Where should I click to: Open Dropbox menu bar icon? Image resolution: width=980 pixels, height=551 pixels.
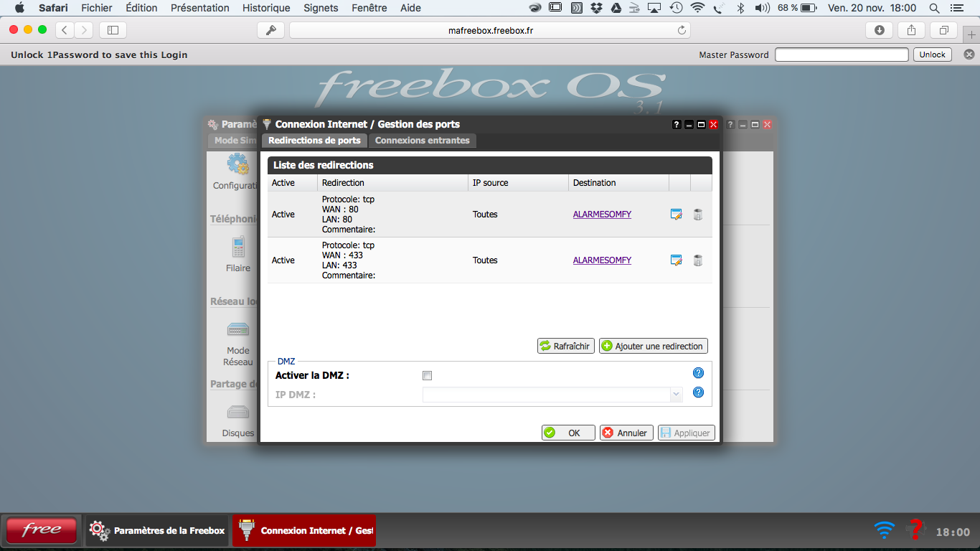[596, 8]
